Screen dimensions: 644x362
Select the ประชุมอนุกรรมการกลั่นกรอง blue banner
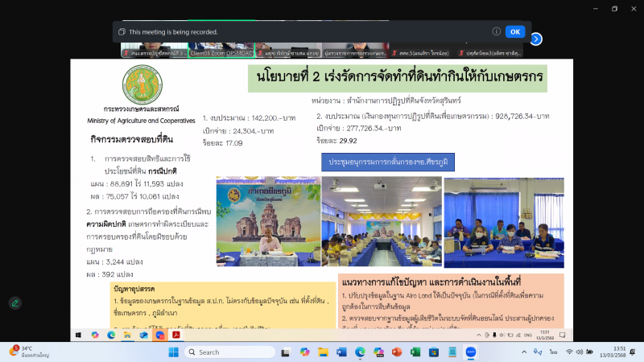pos(388,162)
